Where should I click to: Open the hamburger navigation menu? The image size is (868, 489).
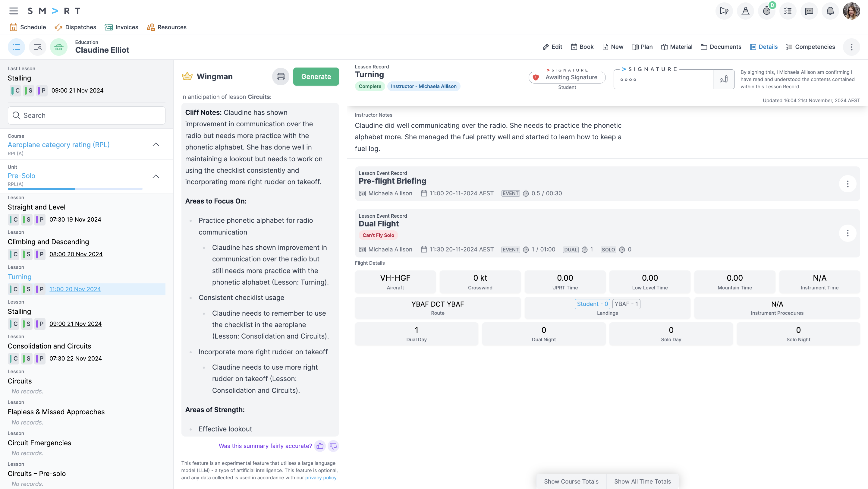pos(14,11)
